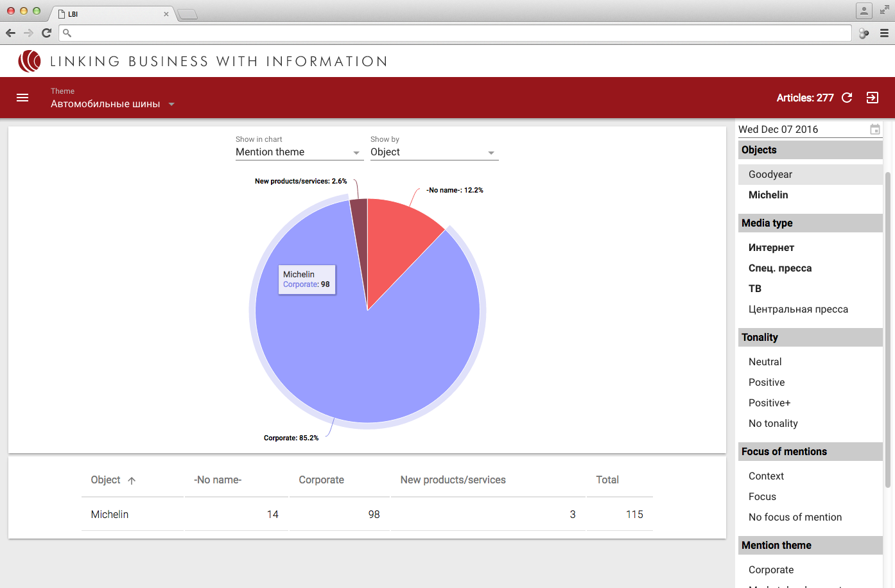The image size is (895, 588).
Task: Open a new browser tab
Action: click(x=187, y=14)
